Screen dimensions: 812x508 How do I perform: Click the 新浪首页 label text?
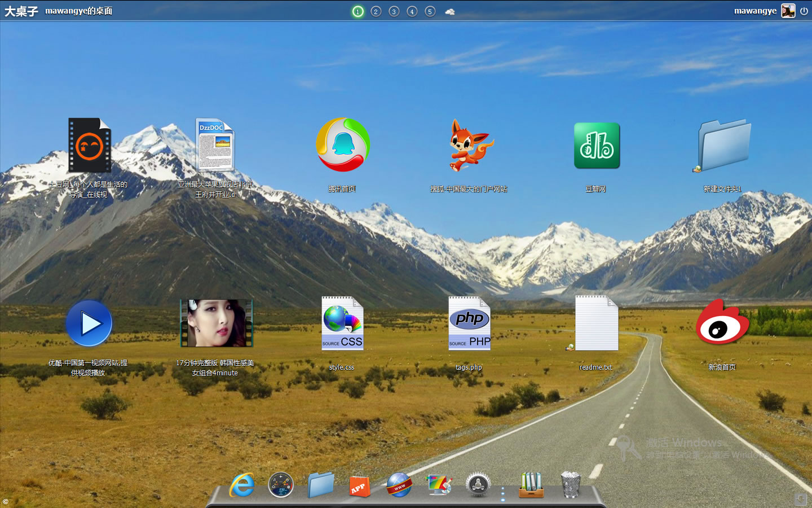pyautogui.click(x=722, y=367)
